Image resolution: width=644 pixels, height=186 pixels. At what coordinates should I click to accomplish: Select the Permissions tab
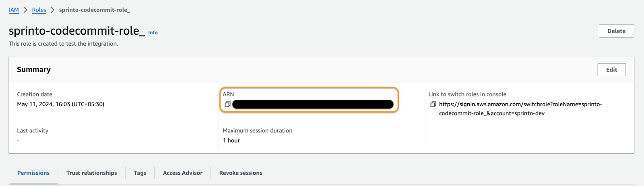[x=33, y=173]
